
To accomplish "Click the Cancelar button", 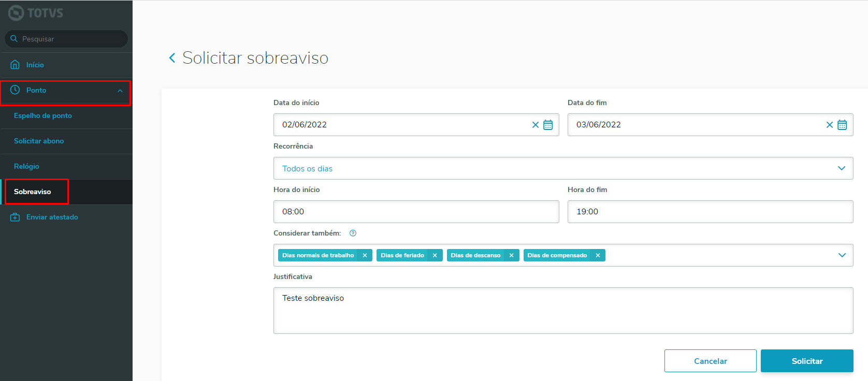I will 711,361.
